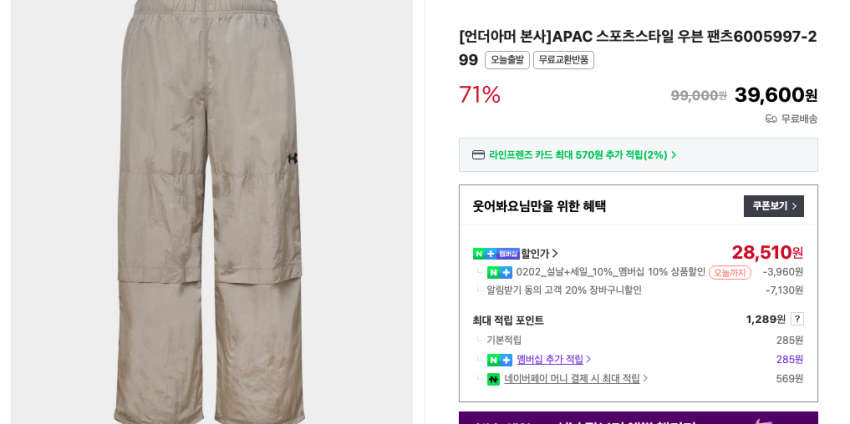
Task: Click the N+ icon beside 멤버십 추가 적립
Action: pyautogui.click(x=499, y=360)
